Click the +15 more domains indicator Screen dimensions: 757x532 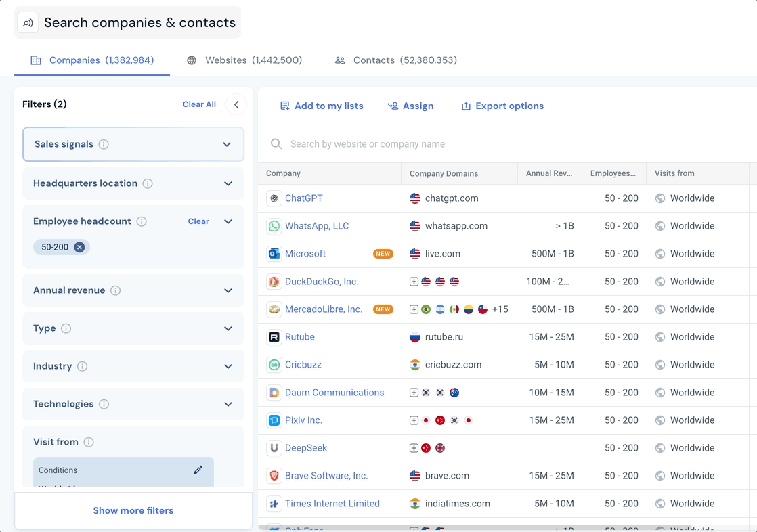tap(500, 309)
